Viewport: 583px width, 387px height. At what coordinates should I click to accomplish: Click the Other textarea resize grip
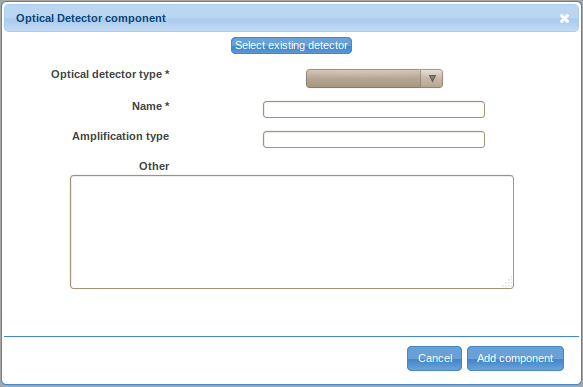click(x=508, y=282)
